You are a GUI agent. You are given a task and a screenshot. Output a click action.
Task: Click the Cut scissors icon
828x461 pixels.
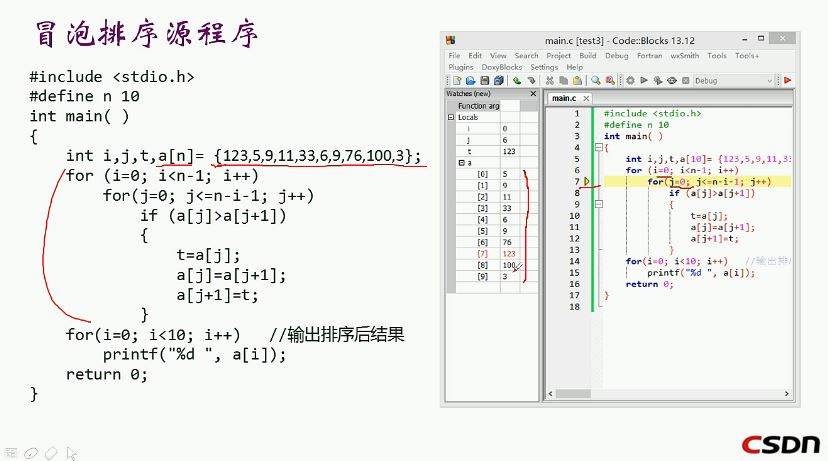pos(550,81)
